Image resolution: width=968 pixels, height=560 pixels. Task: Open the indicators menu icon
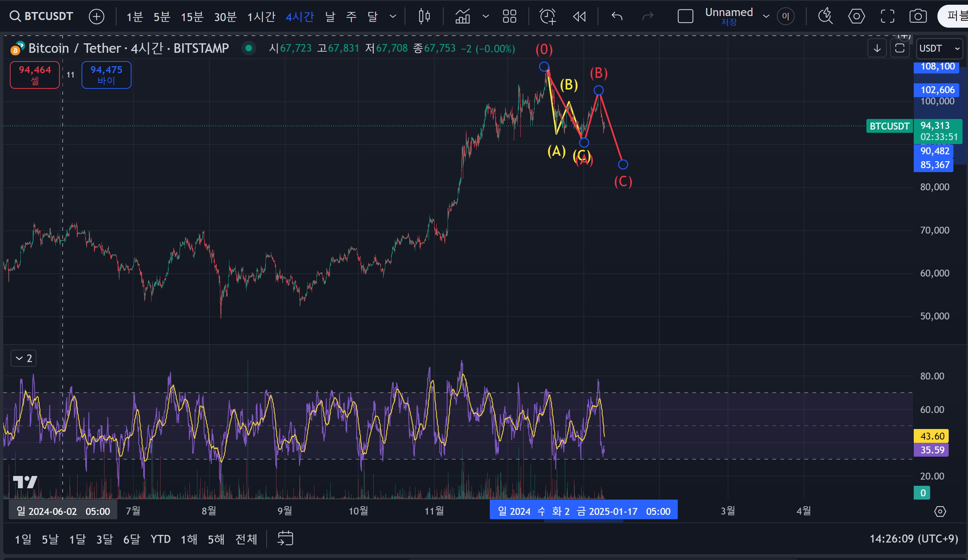point(463,16)
